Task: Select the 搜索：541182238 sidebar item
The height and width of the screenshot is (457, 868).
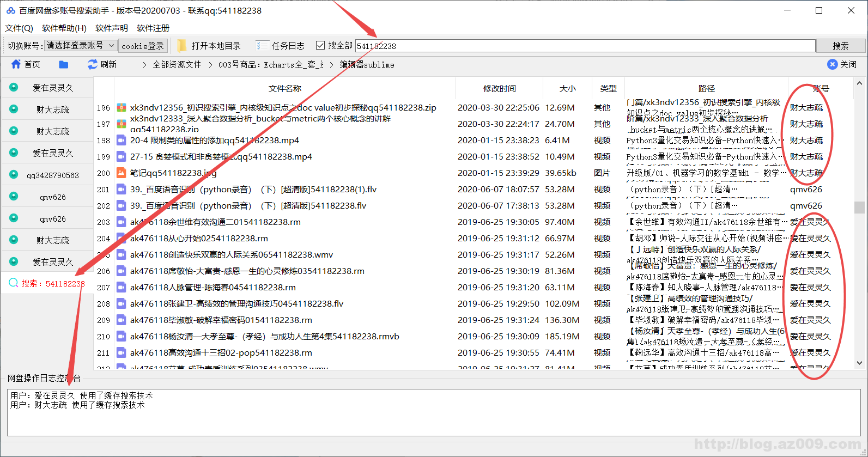Action: pos(48,283)
